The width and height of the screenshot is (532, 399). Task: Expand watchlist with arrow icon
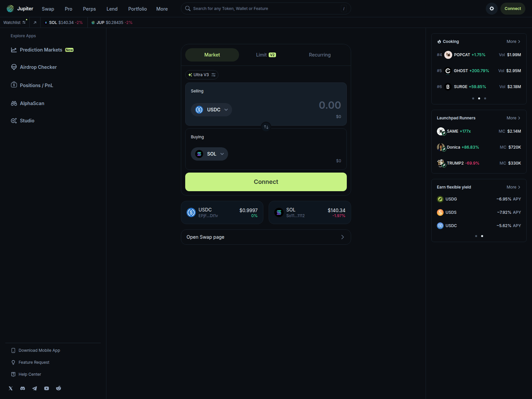click(35, 23)
